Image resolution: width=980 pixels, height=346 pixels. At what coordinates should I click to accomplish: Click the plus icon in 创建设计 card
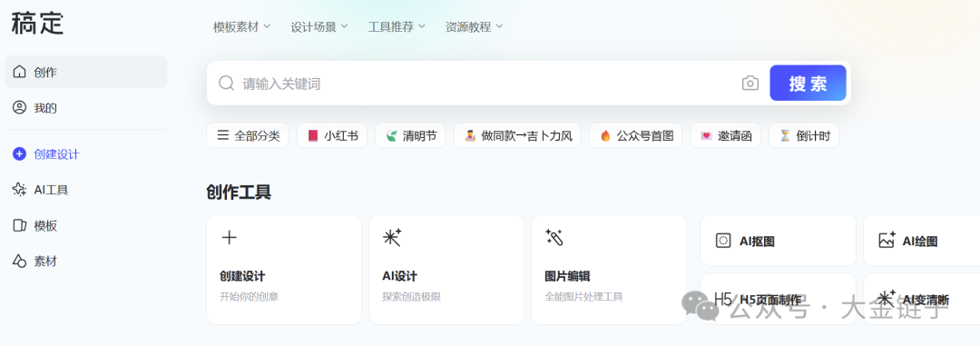(x=230, y=237)
